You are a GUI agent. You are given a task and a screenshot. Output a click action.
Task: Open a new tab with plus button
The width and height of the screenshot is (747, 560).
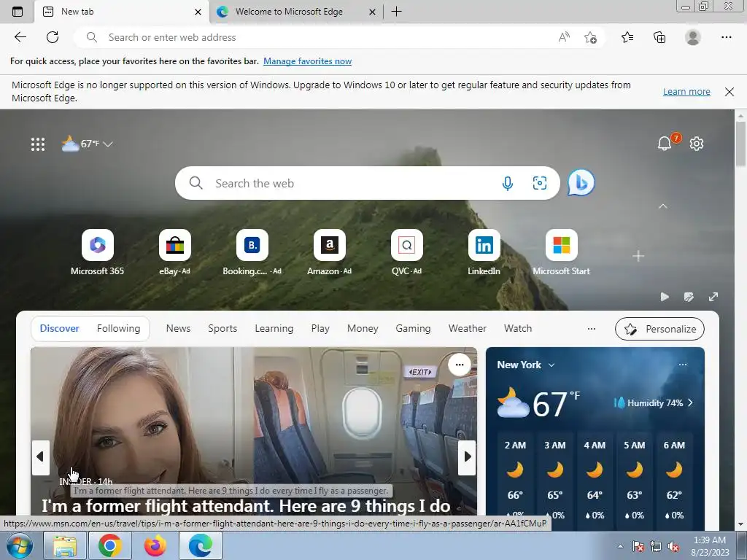coord(396,12)
